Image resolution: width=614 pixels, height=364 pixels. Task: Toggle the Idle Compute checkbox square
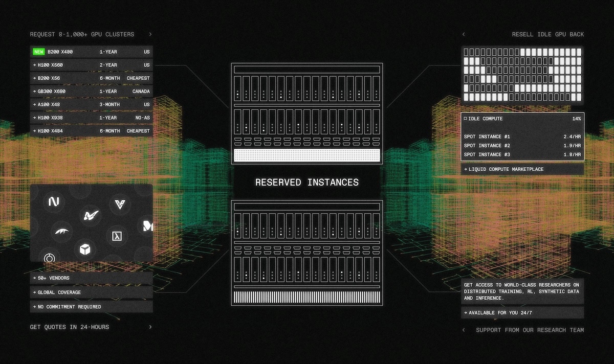click(x=465, y=119)
